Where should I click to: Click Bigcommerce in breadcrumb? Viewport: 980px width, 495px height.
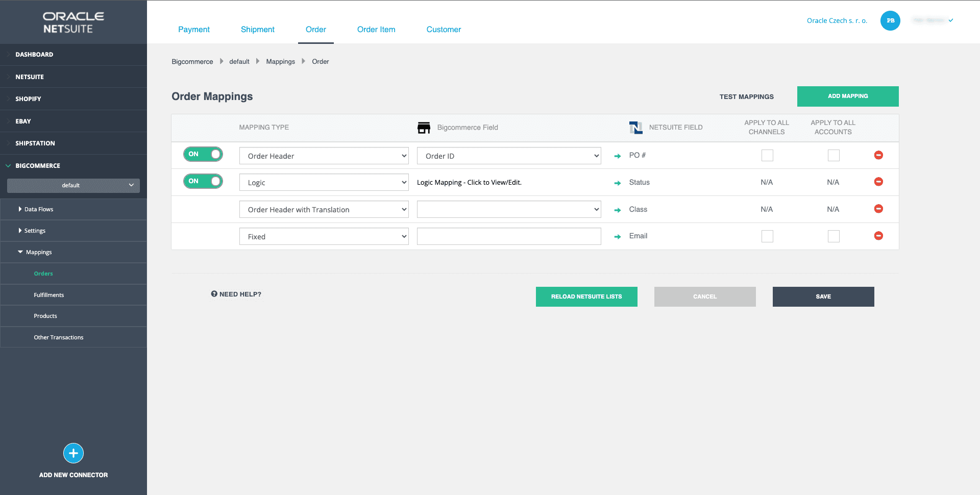pyautogui.click(x=192, y=62)
